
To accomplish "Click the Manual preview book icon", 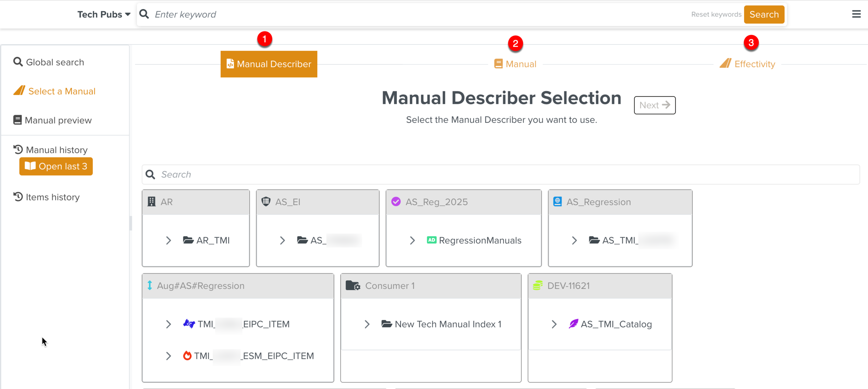I will tap(17, 120).
